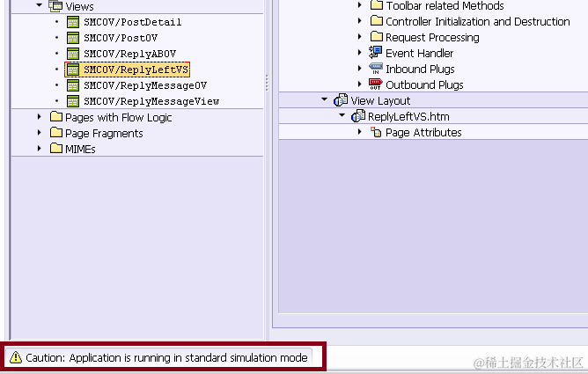This screenshot has height=374, width=588.
Task: Expand Controller Initialization and Destruction node
Action: [x=359, y=21]
